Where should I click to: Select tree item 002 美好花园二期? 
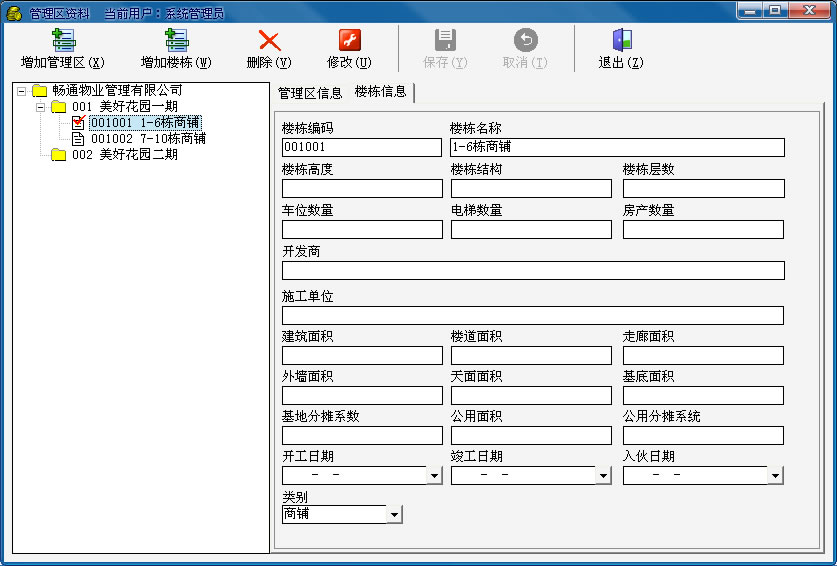click(x=124, y=155)
